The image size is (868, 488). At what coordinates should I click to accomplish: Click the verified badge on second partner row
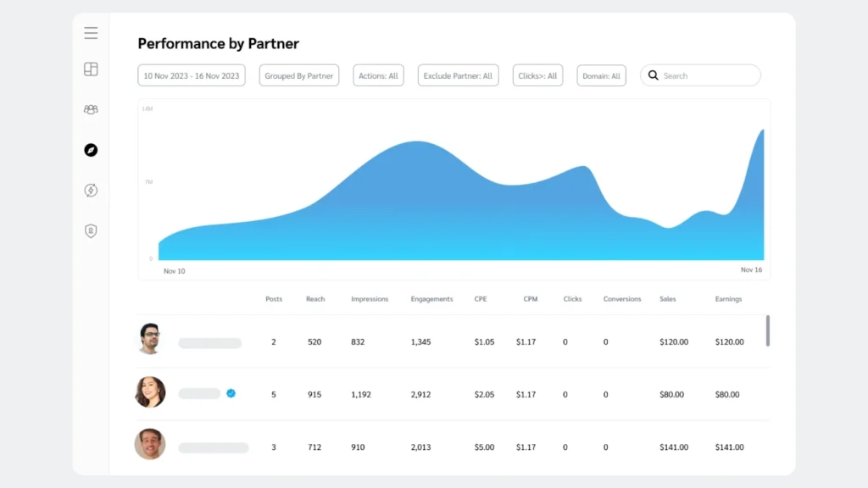(x=231, y=392)
